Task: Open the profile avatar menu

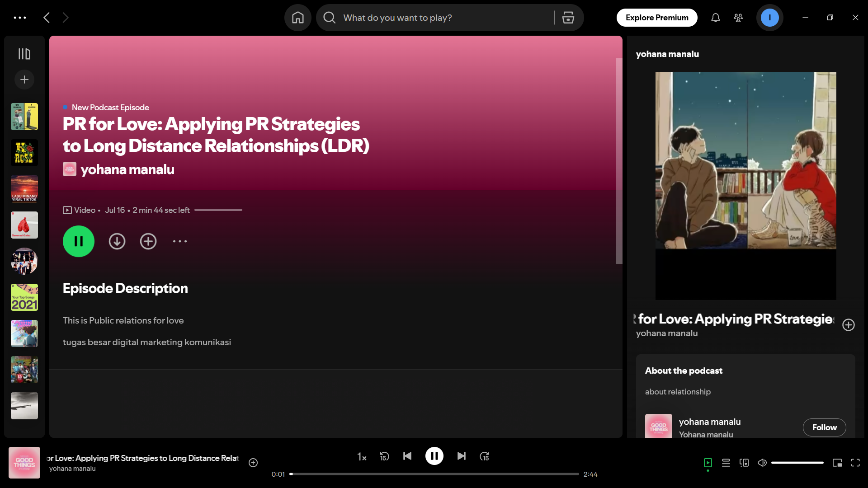Action: pyautogui.click(x=769, y=18)
